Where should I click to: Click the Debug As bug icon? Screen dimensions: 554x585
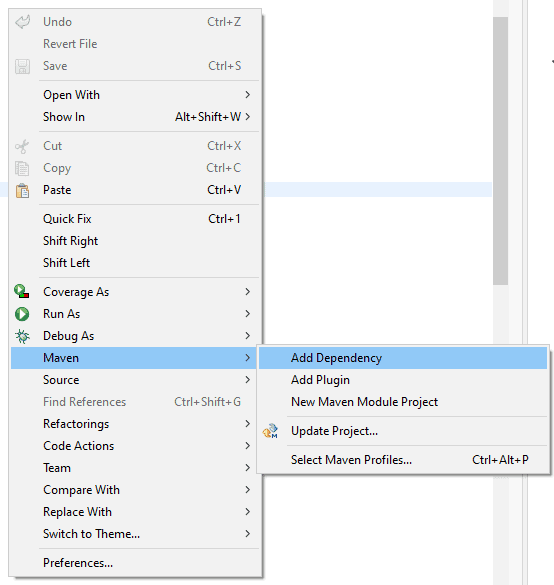22,336
